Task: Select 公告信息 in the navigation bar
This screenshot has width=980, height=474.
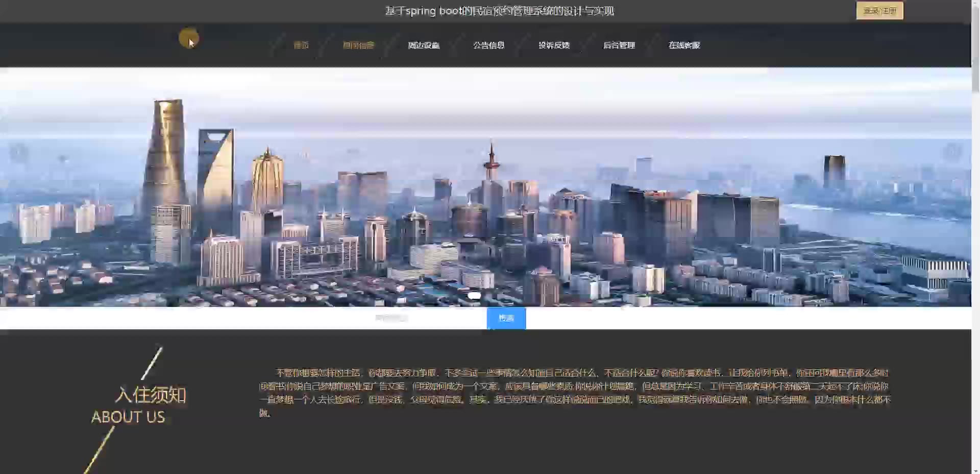Action: [489, 45]
